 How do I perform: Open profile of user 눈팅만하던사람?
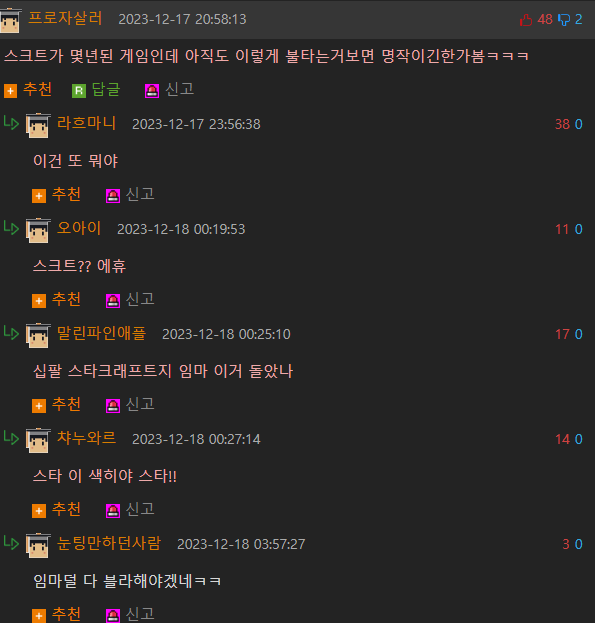[109, 543]
